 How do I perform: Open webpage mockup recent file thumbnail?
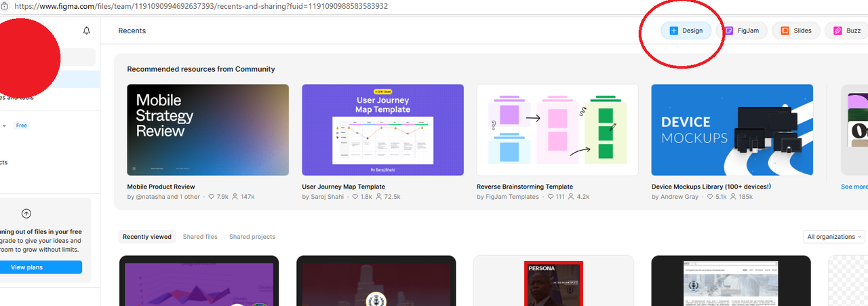click(x=731, y=281)
